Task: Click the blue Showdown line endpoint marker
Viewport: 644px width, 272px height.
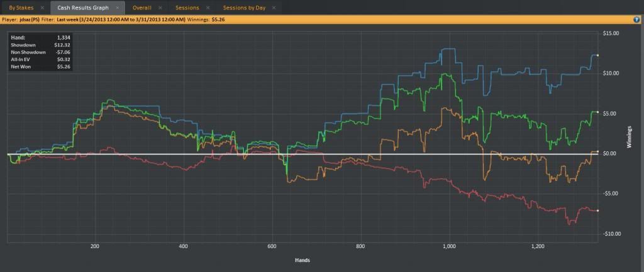Action: tap(597, 56)
